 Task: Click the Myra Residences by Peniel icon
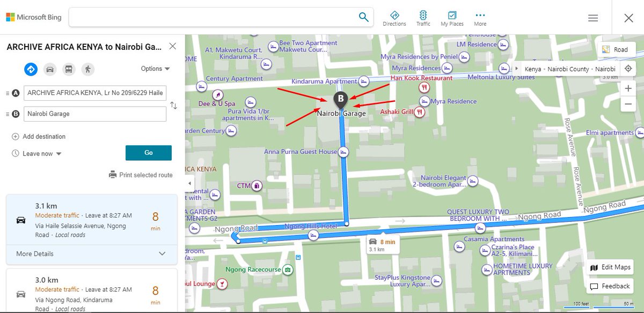pyautogui.click(x=465, y=57)
